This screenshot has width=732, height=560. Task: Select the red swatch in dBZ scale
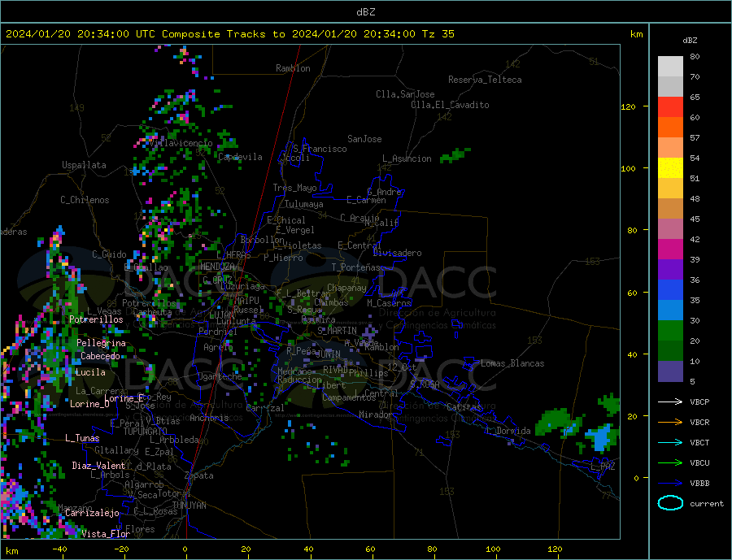670,106
